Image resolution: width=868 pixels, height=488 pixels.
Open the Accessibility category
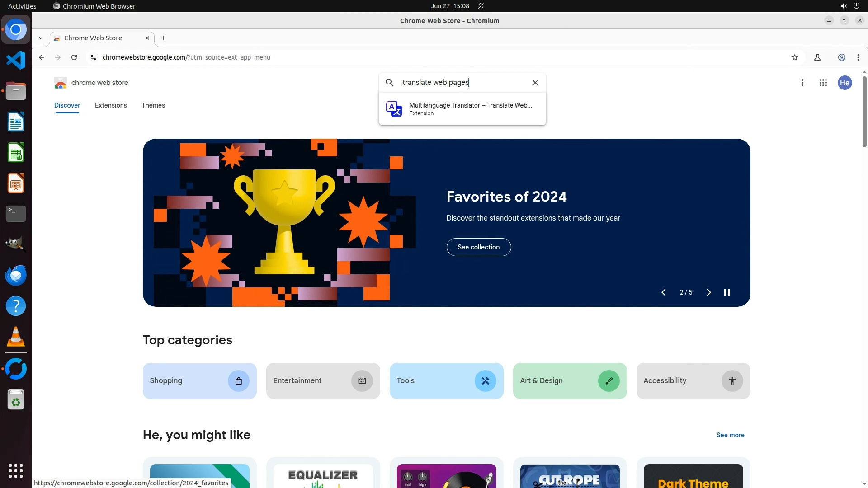[x=693, y=381]
